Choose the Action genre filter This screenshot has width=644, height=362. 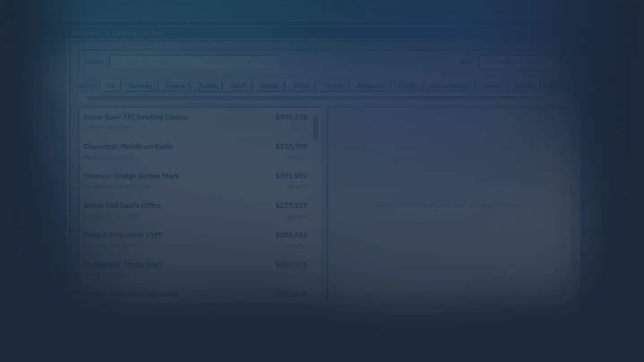[207, 86]
